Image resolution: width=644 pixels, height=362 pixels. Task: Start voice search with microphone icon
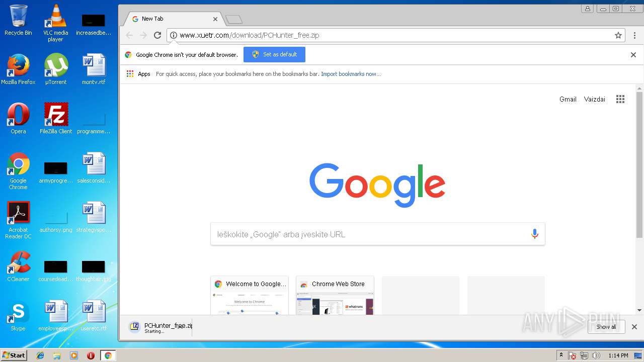(534, 234)
